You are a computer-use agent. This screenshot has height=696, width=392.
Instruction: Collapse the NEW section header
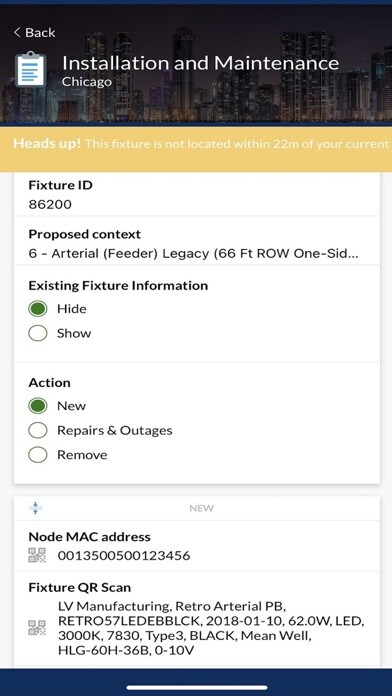[197, 508]
